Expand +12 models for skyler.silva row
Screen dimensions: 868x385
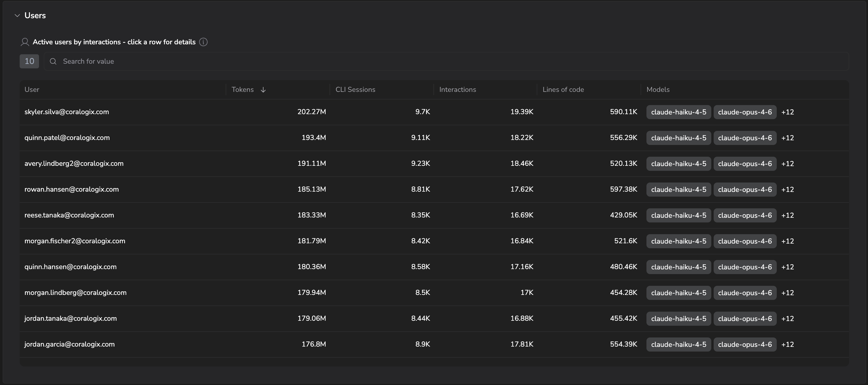coord(788,112)
